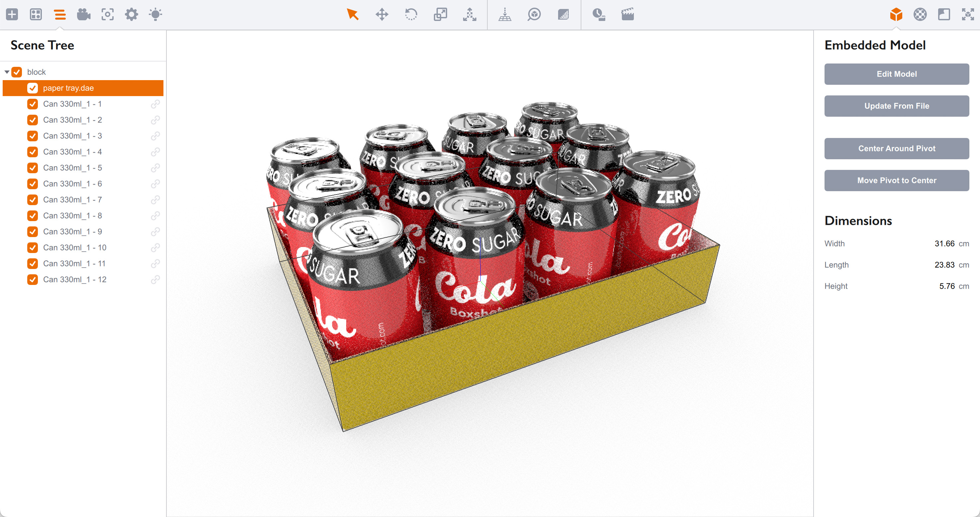Open the Add Object panel

pyautogui.click(x=12, y=15)
